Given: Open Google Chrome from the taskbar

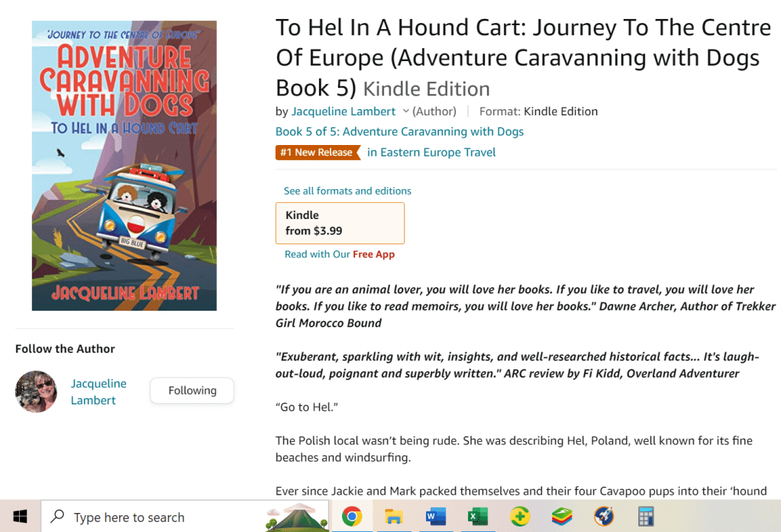Looking at the screenshot, I should coord(351,517).
